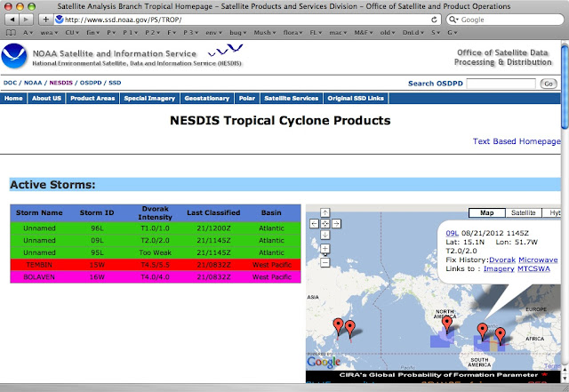Open the 'Mush' bookmarks folder
569x392 pixels.
tap(265, 33)
